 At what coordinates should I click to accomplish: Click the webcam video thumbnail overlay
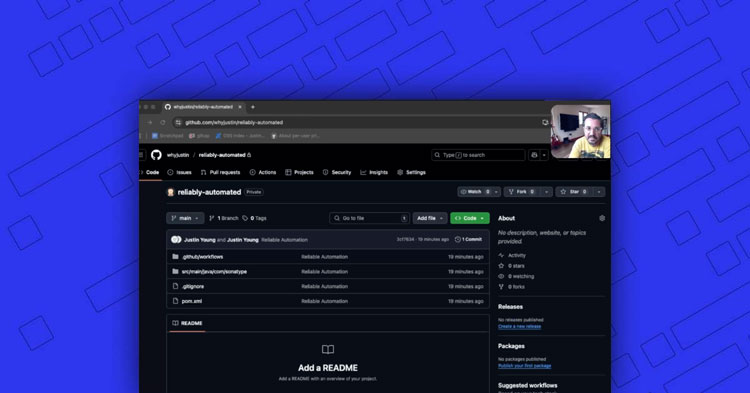pos(581,131)
